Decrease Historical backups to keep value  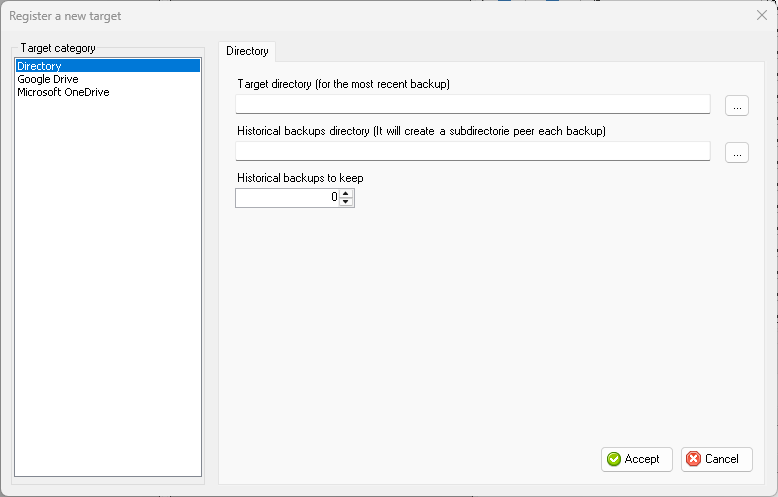[346, 202]
